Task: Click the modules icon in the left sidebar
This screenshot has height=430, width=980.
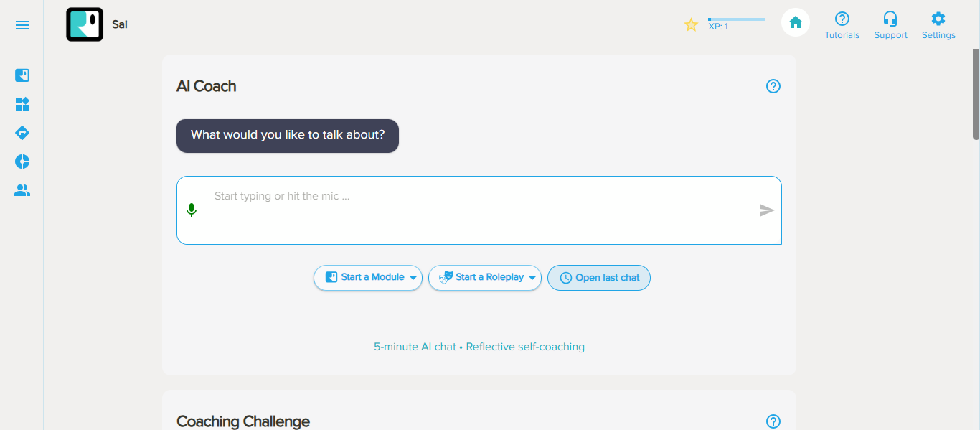Action: click(22, 75)
